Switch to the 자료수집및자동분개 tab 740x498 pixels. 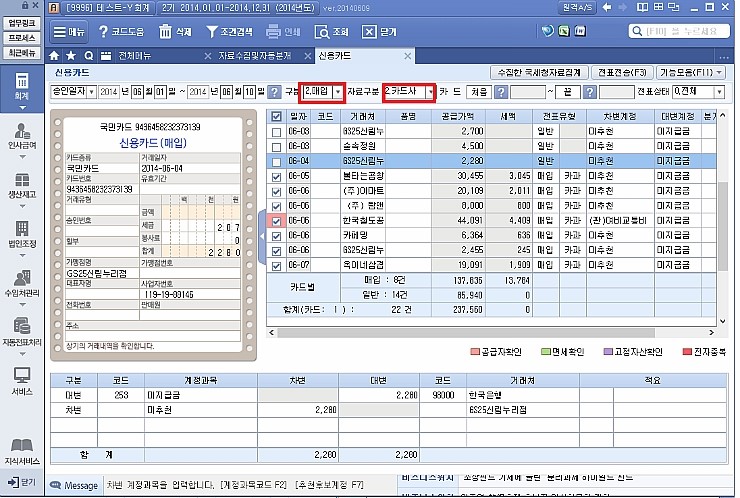pyautogui.click(x=254, y=56)
